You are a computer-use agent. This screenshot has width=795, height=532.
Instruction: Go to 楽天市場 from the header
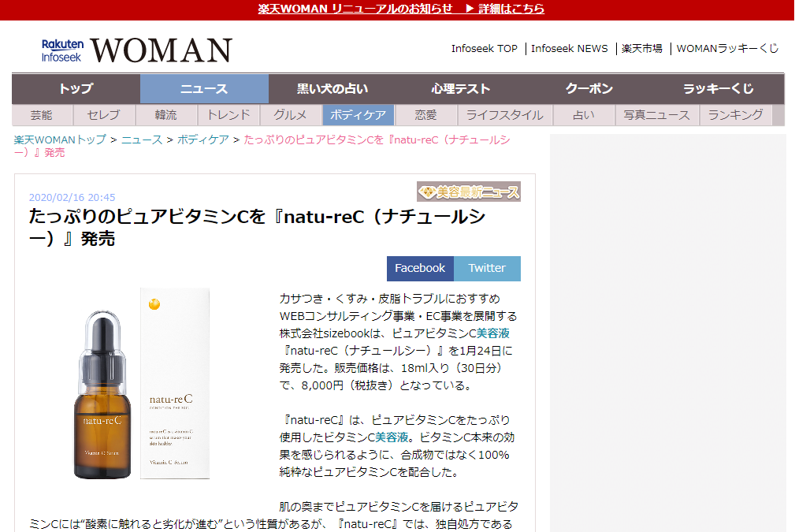click(x=641, y=48)
